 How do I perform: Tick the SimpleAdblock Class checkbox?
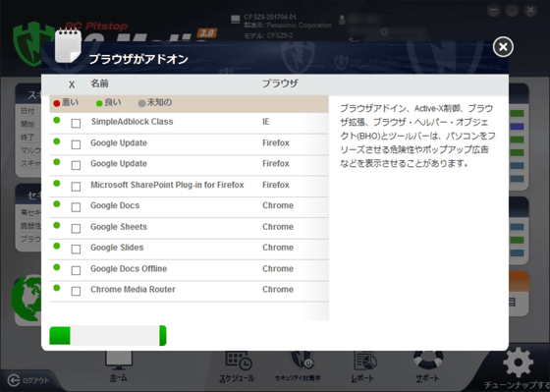coord(76,123)
